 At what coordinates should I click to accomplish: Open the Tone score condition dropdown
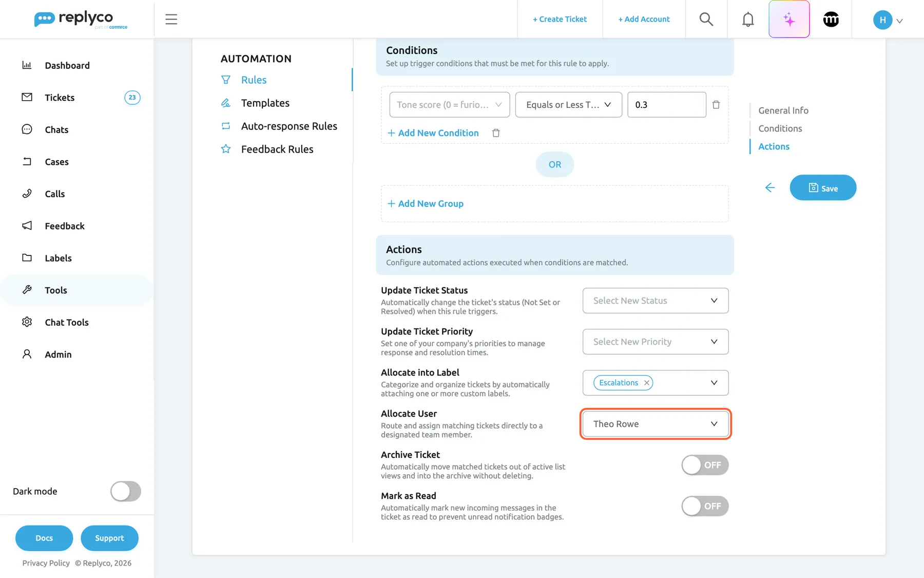(x=450, y=105)
